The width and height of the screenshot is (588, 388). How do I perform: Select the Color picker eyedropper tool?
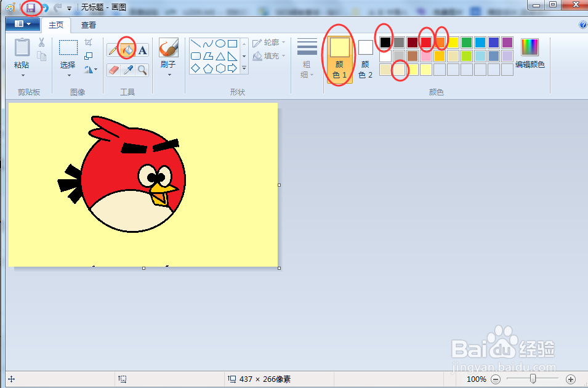pyautogui.click(x=128, y=70)
